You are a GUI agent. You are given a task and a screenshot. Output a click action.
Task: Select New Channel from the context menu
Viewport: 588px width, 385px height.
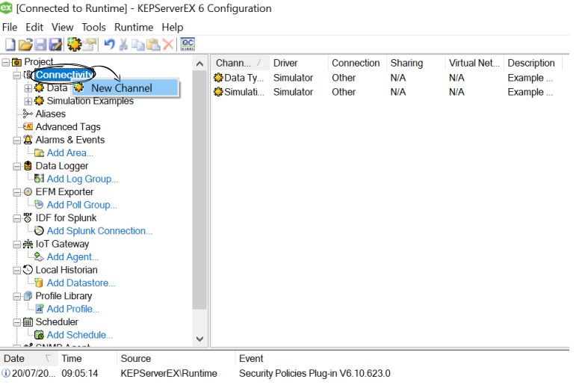(x=121, y=88)
